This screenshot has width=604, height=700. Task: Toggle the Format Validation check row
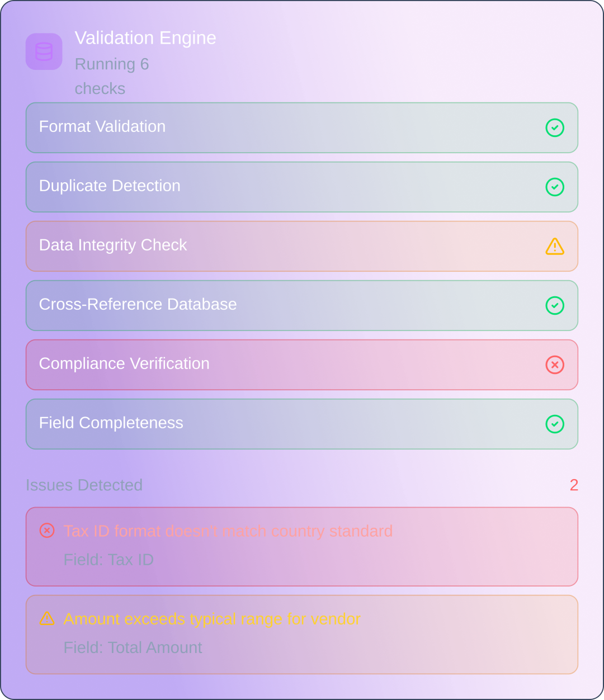pyautogui.click(x=302, y=128)
